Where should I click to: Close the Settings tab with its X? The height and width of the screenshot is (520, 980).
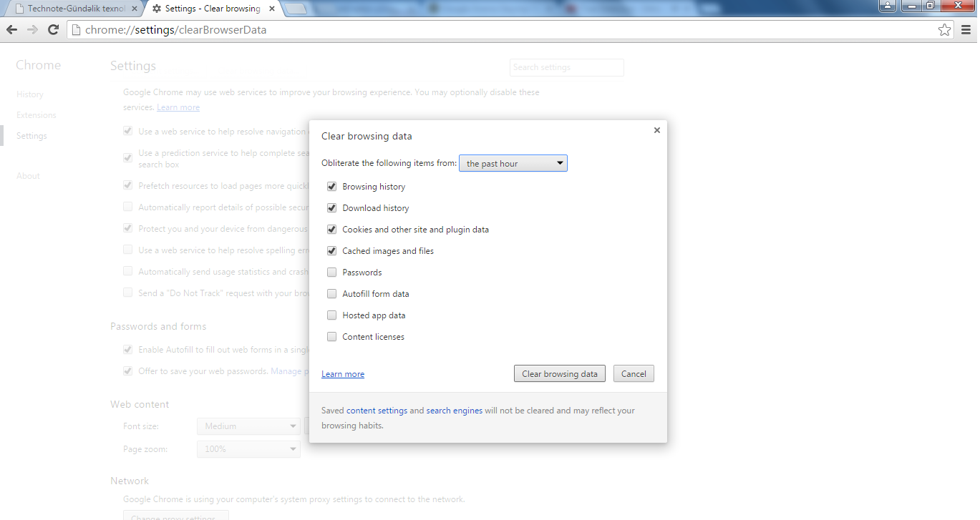(x=272, y=9)
